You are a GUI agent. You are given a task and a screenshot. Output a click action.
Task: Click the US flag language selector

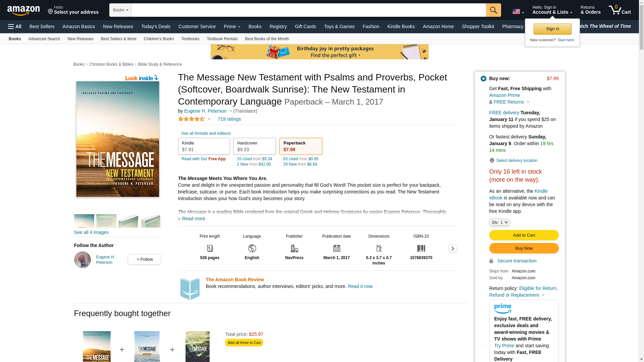[x=518, y=12]
